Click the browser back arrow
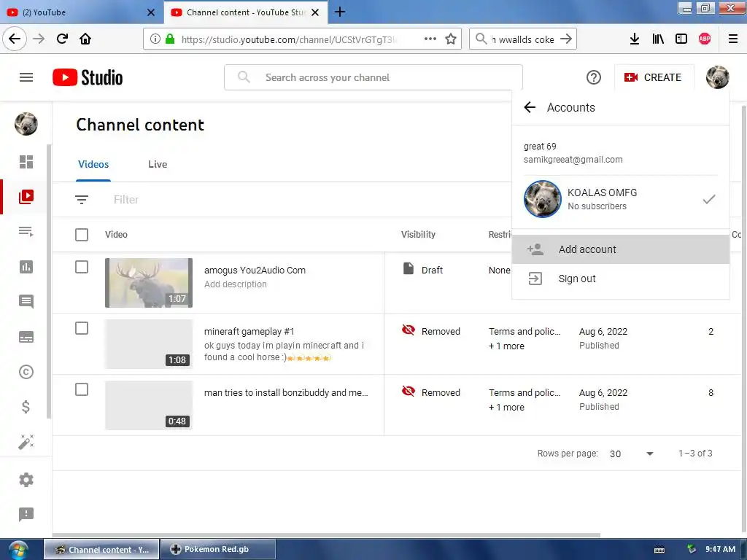Screen dimensions: 747x560 [x=15, y=39]
